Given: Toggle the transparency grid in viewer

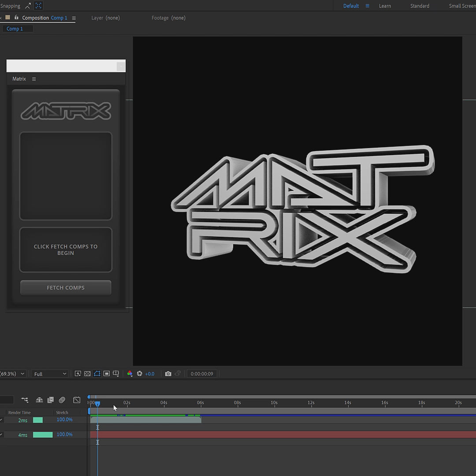Looking at the screenshot, I should tap(87, 374).
